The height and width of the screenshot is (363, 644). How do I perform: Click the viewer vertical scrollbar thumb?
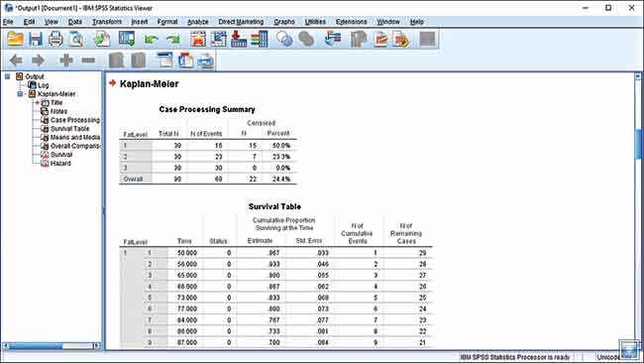tap(638, 144)
